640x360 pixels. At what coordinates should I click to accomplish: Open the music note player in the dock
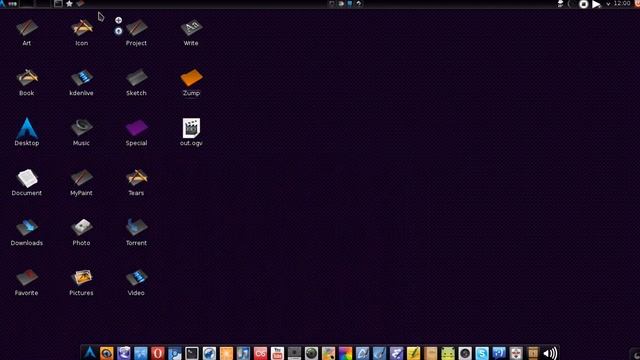point(243,353)
